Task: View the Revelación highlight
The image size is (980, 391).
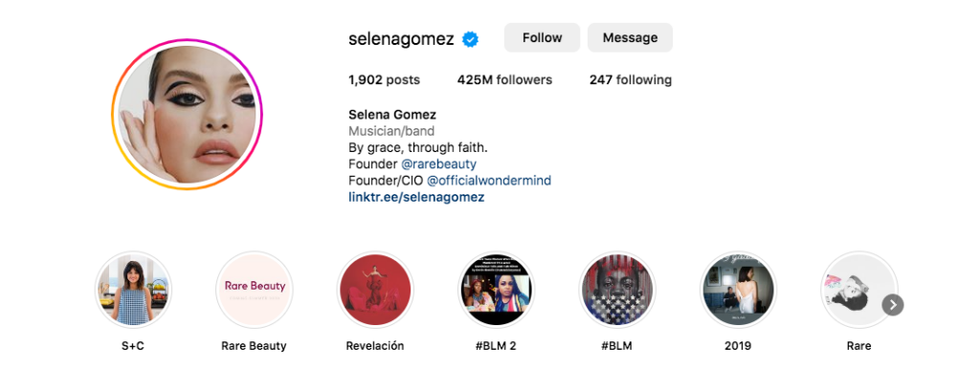Action: [x=375, y=290]
